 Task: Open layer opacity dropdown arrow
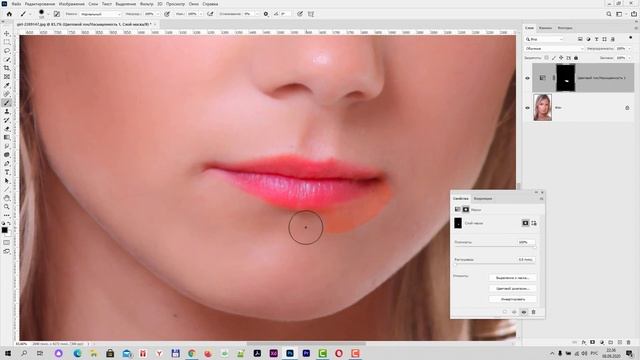coord(628,49)
